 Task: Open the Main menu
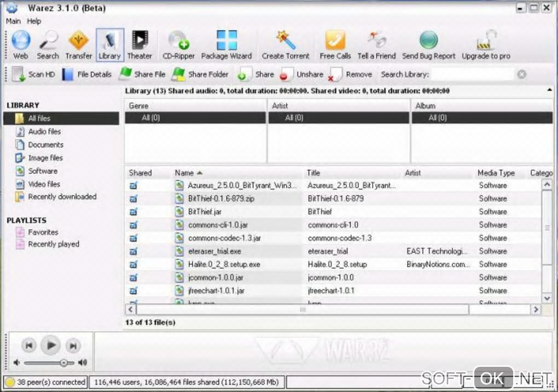click(13, 21)
